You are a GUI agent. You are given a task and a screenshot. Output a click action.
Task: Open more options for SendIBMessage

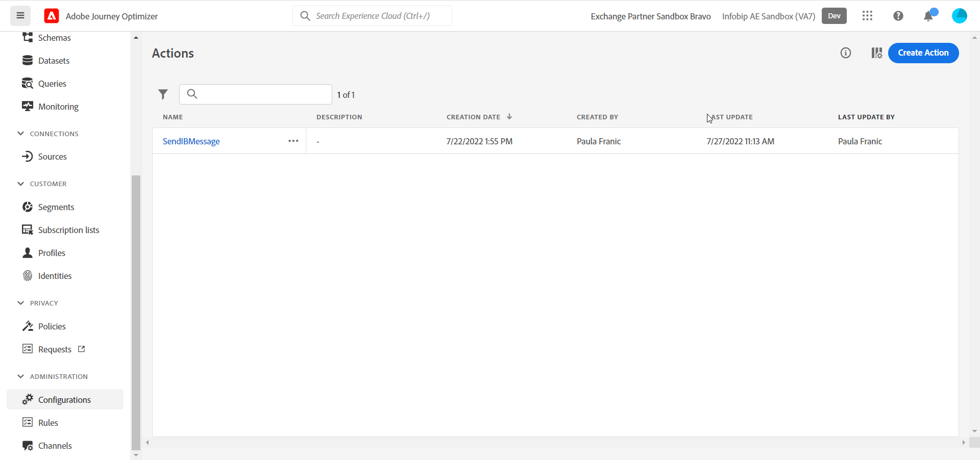(x=293, y=141)
